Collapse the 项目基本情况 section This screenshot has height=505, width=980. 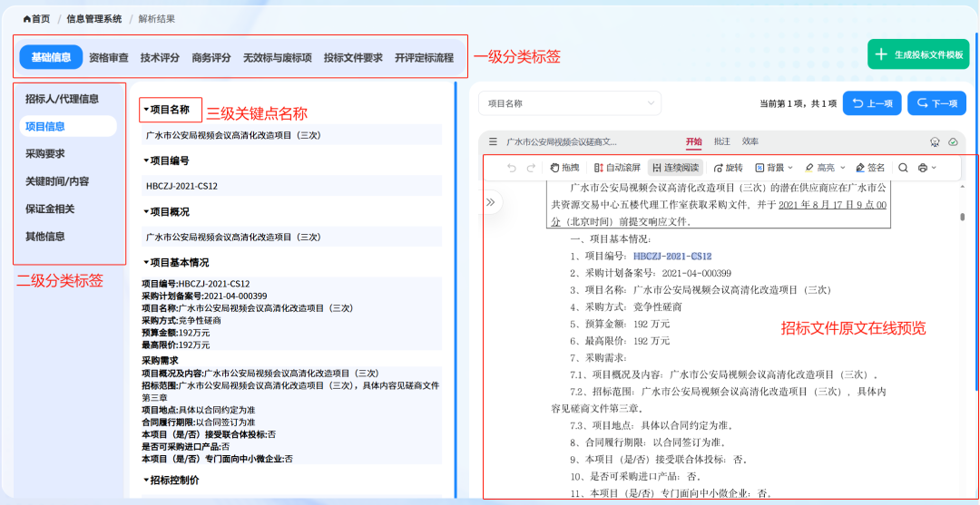coord(146,263)
